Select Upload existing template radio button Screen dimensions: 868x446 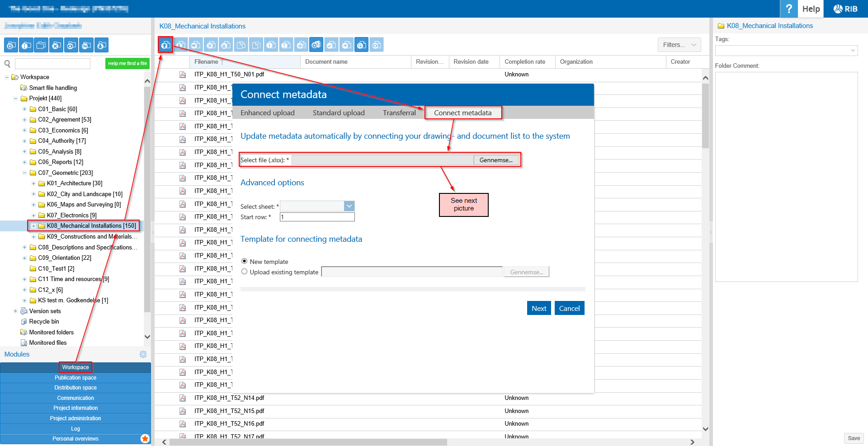(x=245, y=272)
